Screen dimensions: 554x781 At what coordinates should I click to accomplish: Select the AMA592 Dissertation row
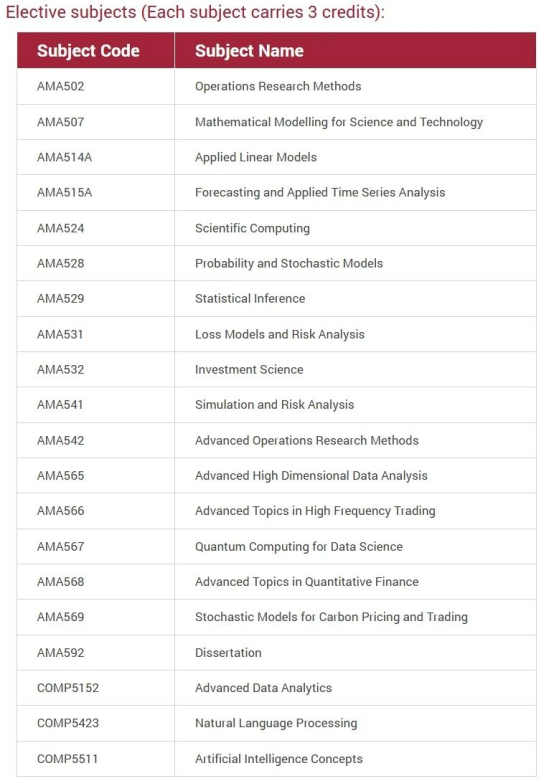pyautogui.click(x=277, y=652)
